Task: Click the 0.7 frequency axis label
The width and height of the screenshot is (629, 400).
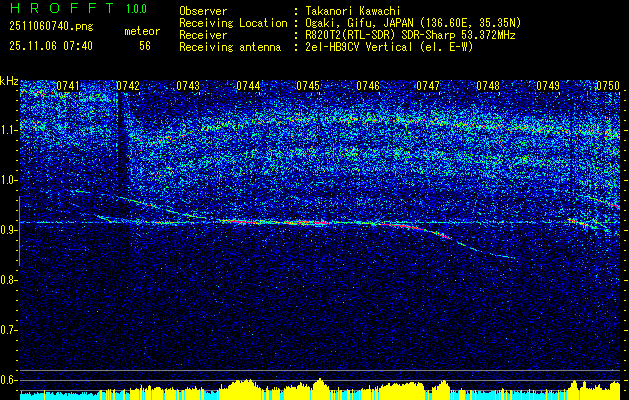Action: click(9, 330)
